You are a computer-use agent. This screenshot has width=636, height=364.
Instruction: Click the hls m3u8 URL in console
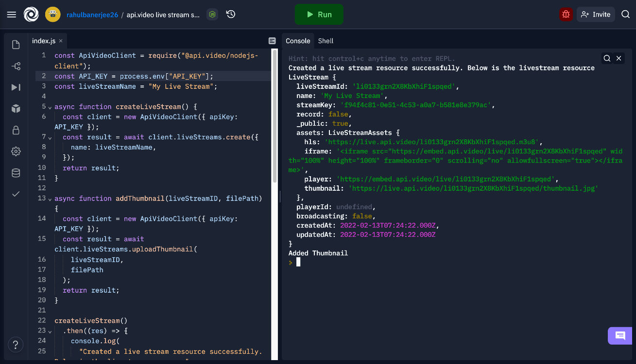tap(432, 142)
